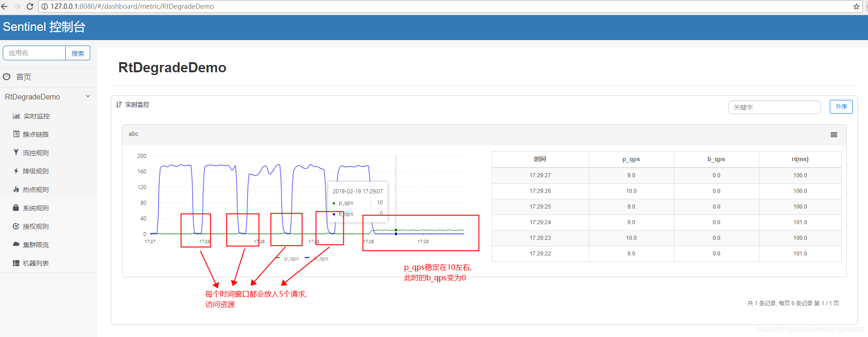The height and width of the screenshot is (337, 868).
Task: Open 降级规则 menu item
Action: pyautogui.click(x=35, y=171)
